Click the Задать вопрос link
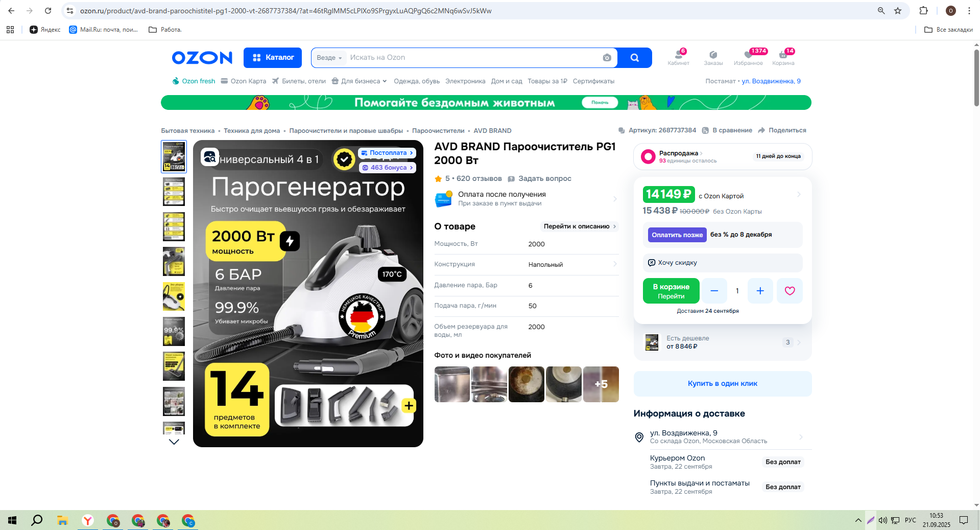 tap(539, 179)
